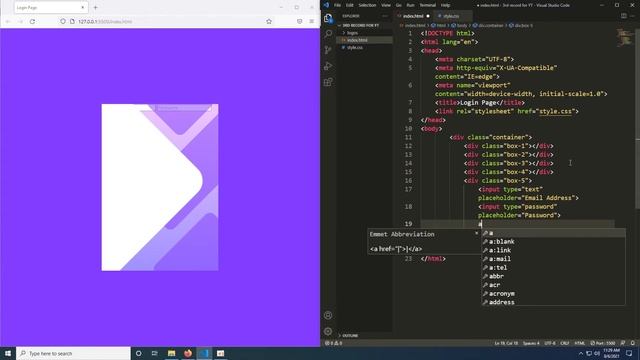Viewport: 640px width, 360px height.
Task: Click the notifications bell in status bar
Action: [632, 343]
